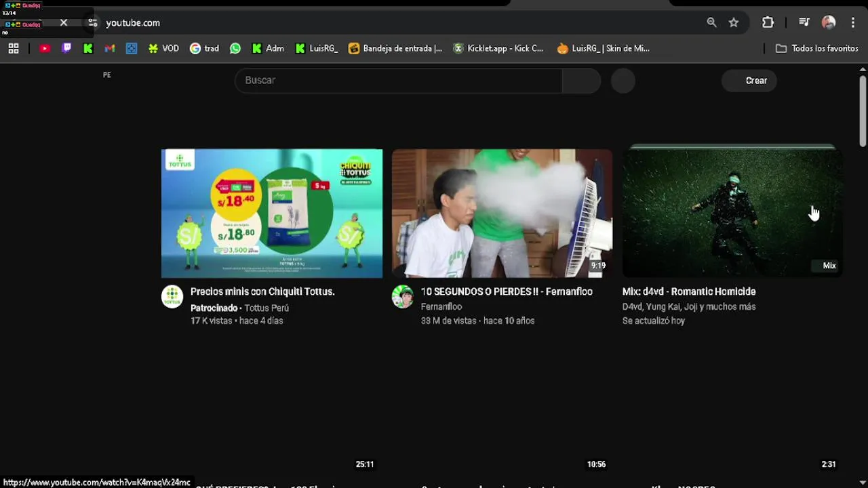Click the site information icon in the address bar
The height and width of the screenshot is (488, 868).
pos(93,22)
